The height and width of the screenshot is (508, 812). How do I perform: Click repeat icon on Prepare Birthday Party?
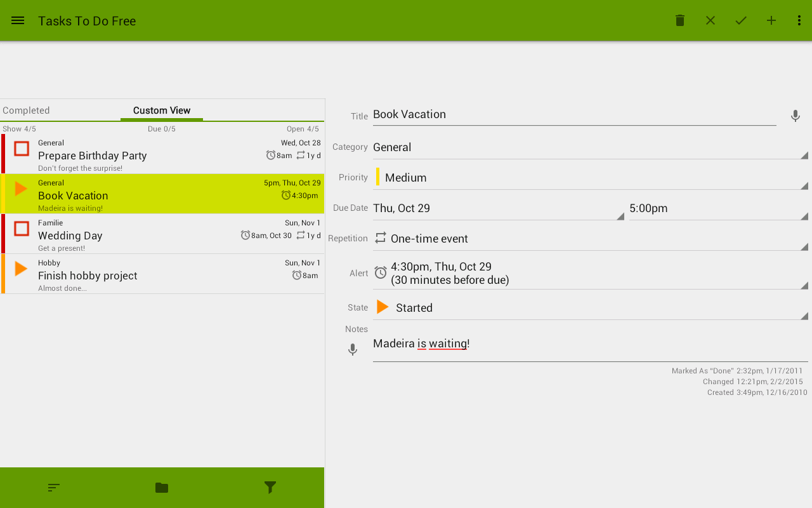tap(301, 155)
